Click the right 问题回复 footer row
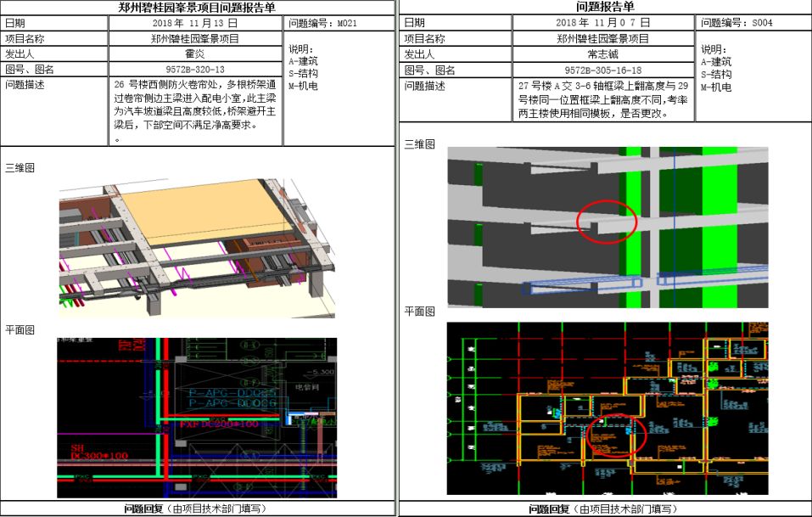This screenshot has height=517, width=812. [x=603, y=509]
